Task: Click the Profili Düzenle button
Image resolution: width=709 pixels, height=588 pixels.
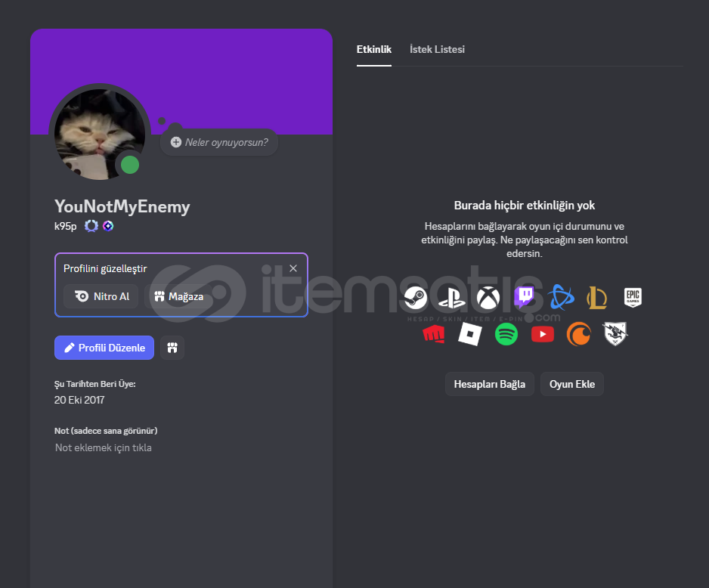Action: [104, 348]
